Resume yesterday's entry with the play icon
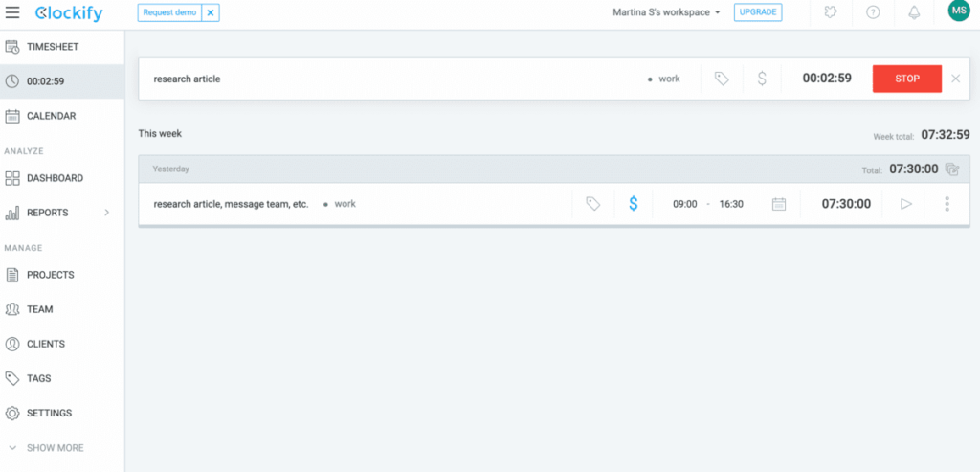Image resolution: width=980 pixels, height=472 pixels. [x=906, y=204]
